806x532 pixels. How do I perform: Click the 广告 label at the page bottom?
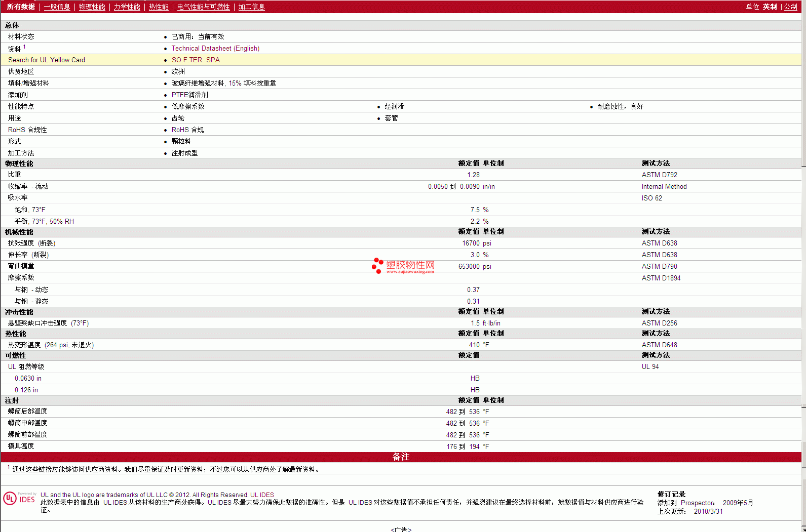pyautogui.click(x=401, y=529)
